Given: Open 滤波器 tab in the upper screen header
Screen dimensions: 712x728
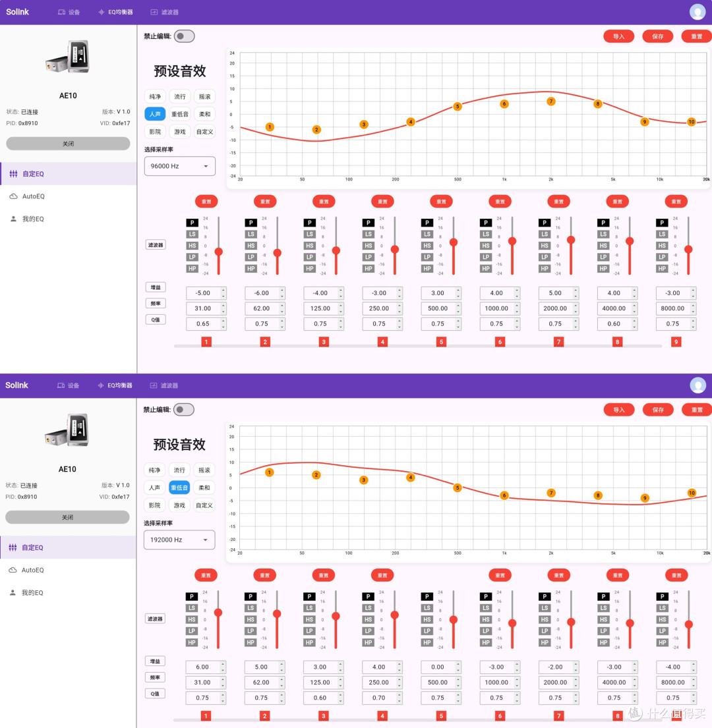Looking at the screenshot, I should click(165, 12).
